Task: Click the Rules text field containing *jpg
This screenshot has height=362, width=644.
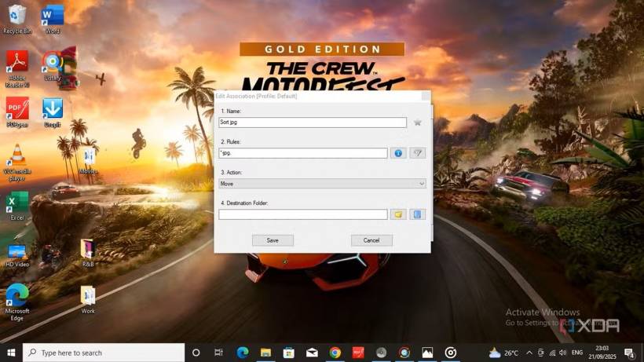Action: click(x=302, y=153)
